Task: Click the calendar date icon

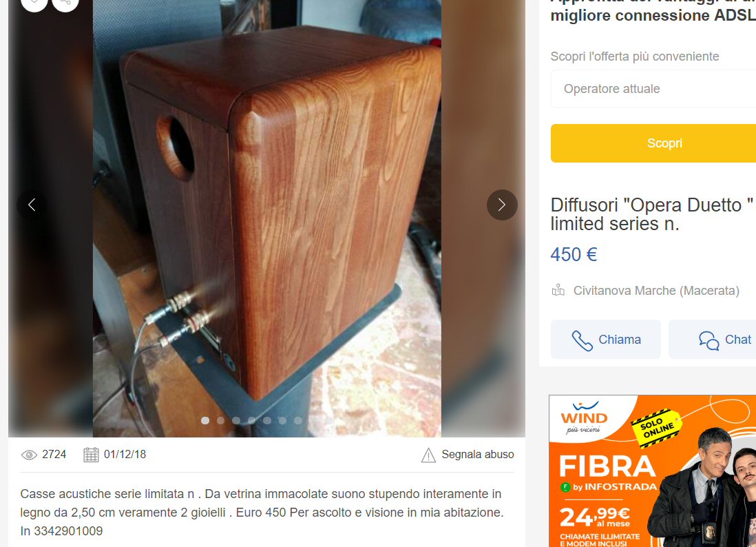Action: (x=91, y=455)
